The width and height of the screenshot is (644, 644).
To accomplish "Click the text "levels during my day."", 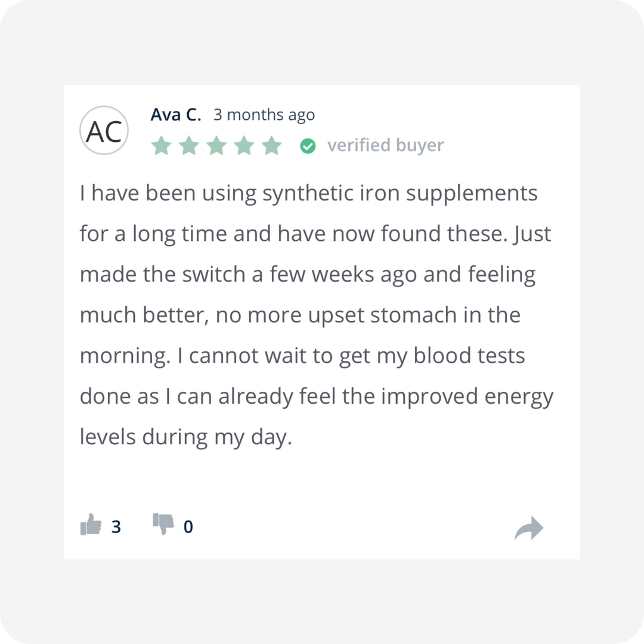I will (185, 437).
